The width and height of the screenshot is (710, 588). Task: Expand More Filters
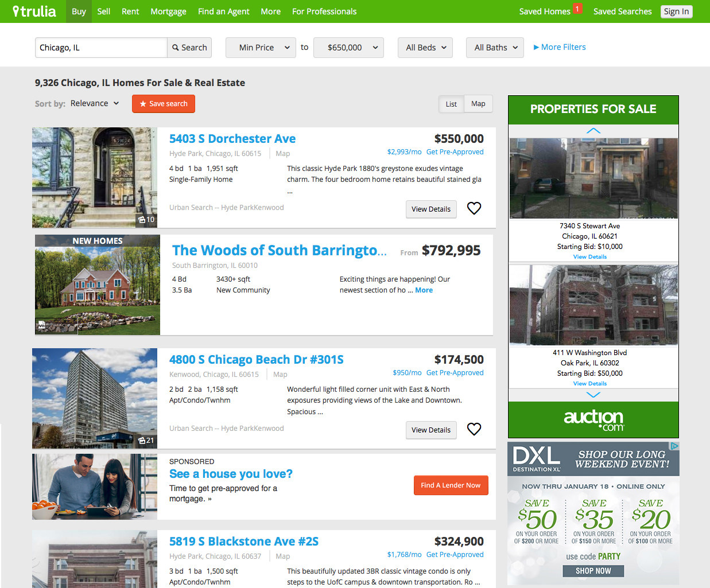560,47
